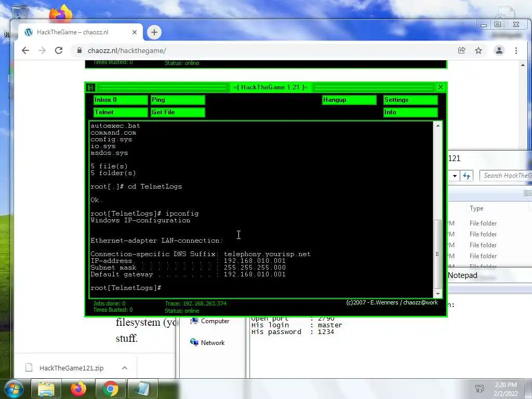This screenshot has width=532, height=399.
Task: Open HackTheGame Settings
Action: pos(410,100)
